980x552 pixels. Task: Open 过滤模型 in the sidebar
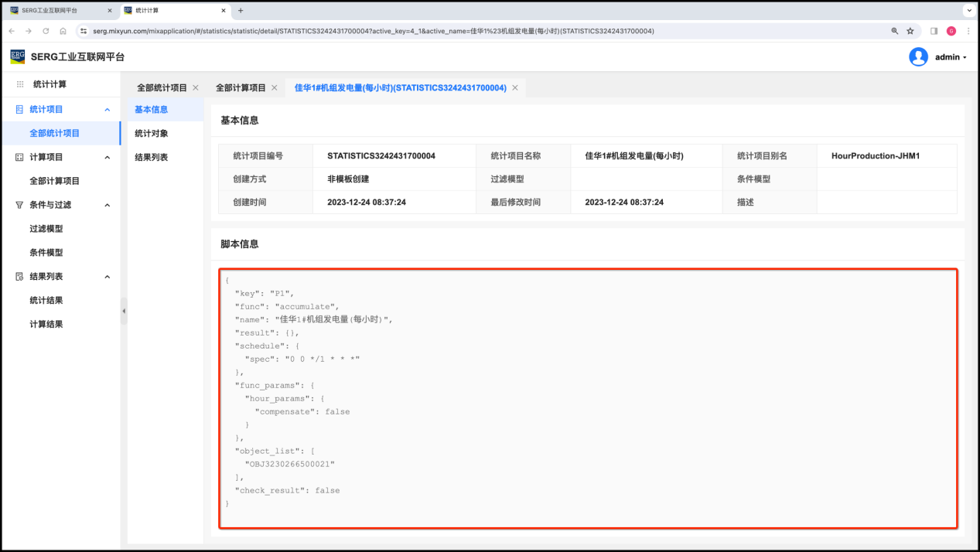coord(46,229)
